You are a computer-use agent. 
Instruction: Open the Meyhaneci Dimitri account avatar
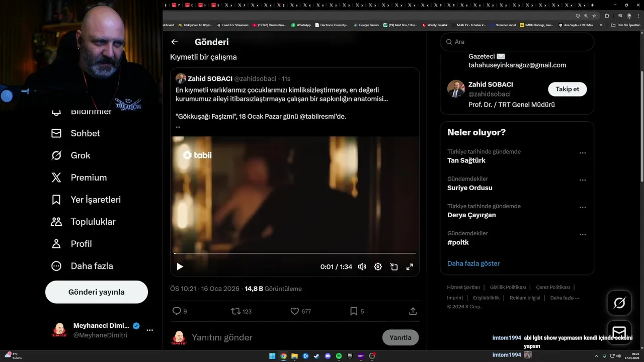59,330
